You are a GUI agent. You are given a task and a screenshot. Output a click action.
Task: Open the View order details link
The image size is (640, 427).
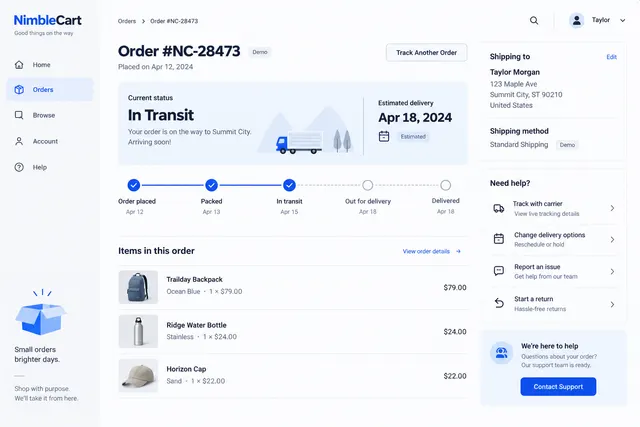pos(431,251)
